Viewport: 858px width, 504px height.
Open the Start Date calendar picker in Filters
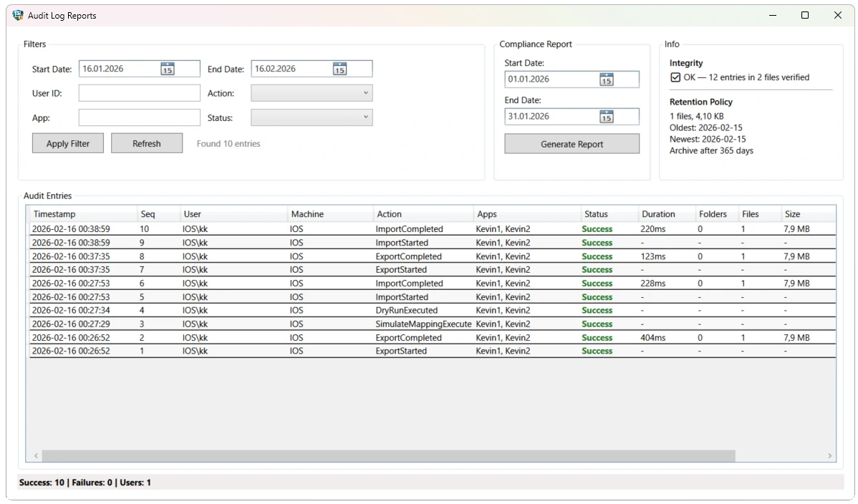tap(168, 68)
